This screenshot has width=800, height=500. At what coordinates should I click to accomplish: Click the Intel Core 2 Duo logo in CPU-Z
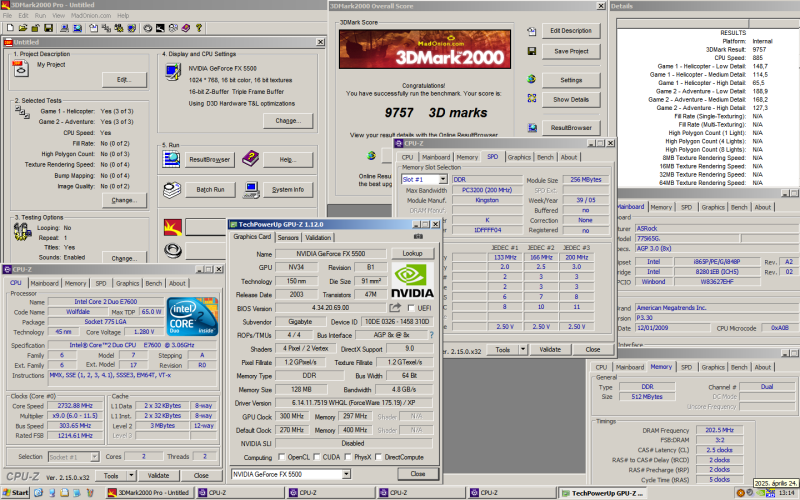(x=192, y=316)
